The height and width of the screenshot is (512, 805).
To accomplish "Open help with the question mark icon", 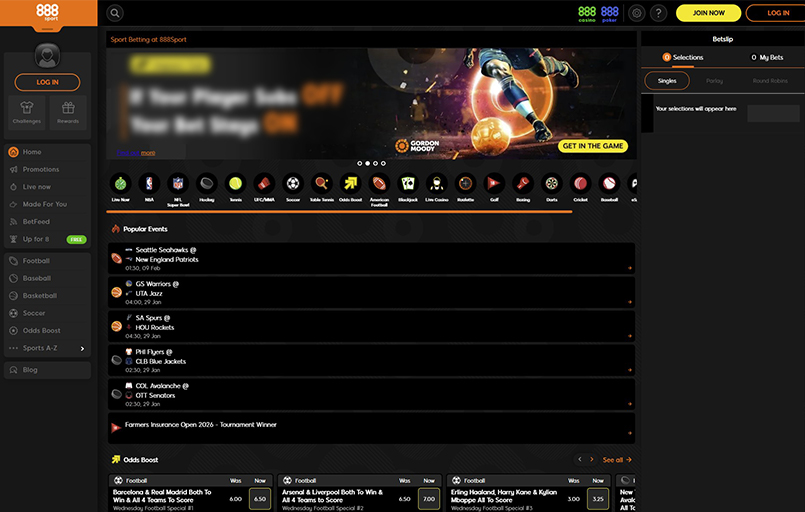I will 658,13.
